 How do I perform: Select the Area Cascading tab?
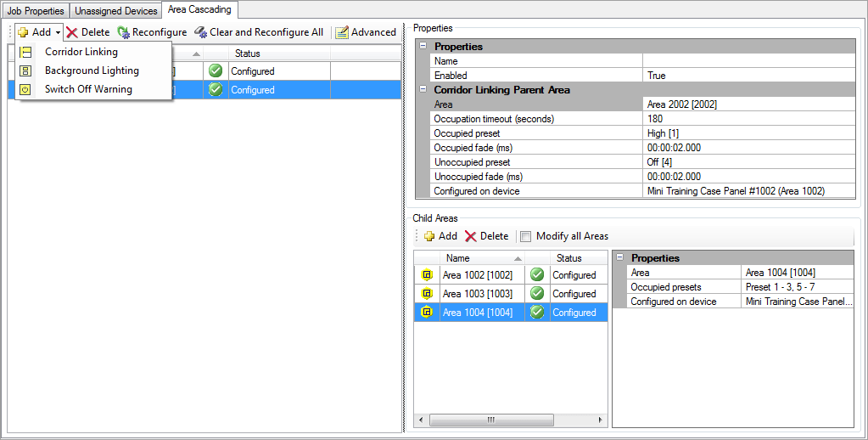click(x=200, y=9)
